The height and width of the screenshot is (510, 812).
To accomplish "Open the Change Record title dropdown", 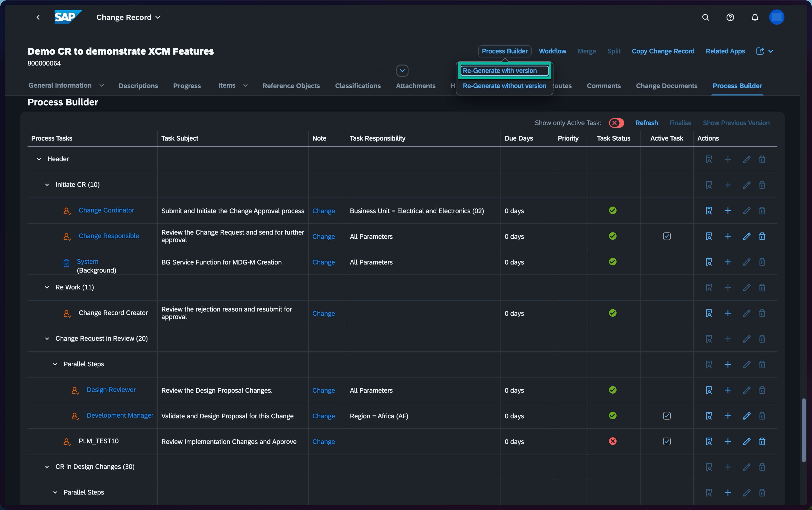I will pyautogui.click(x=128, y=17).
